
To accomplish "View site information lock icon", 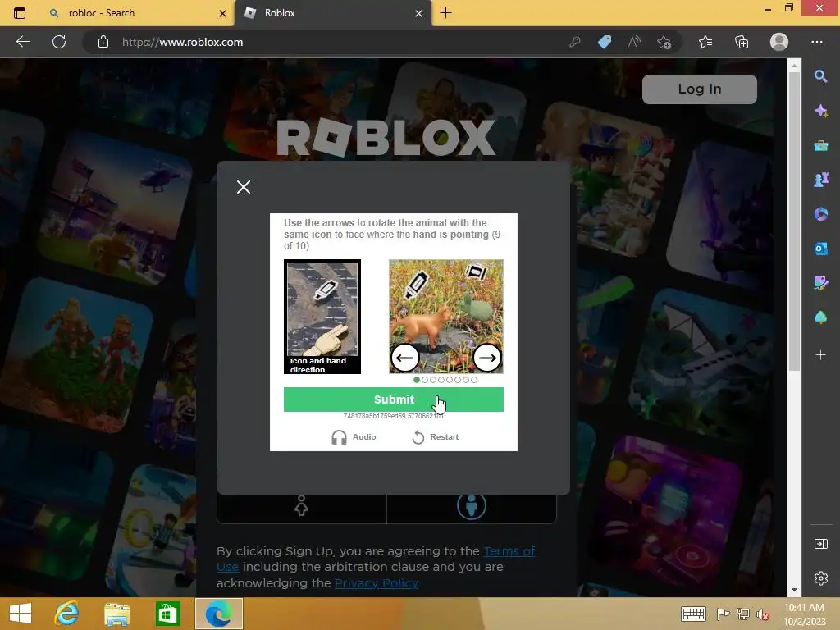I will point(103,42).
